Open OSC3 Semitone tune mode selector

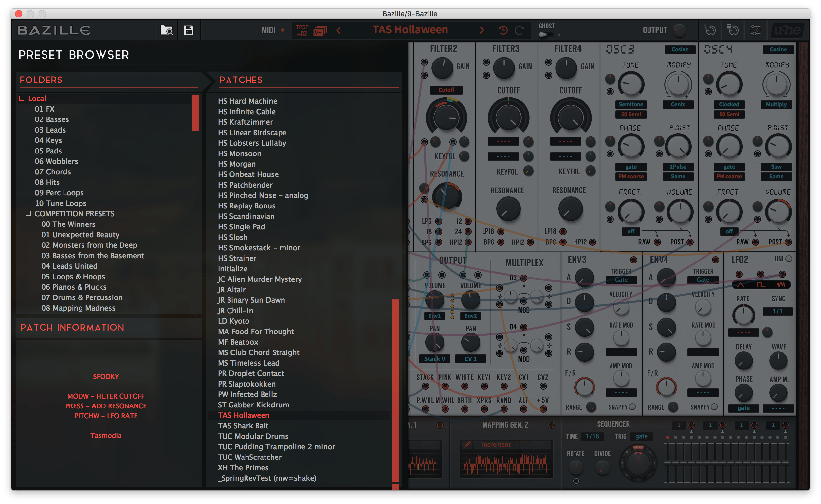631,104
